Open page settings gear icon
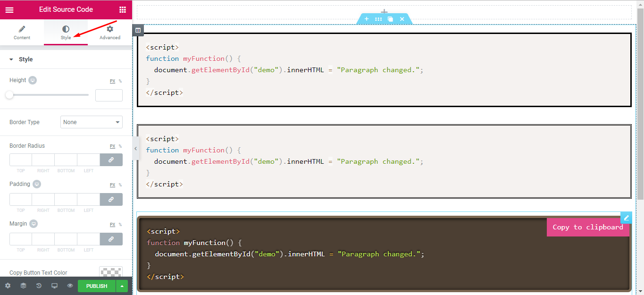The height and width of the screenshot is (295, 644). 8,286
